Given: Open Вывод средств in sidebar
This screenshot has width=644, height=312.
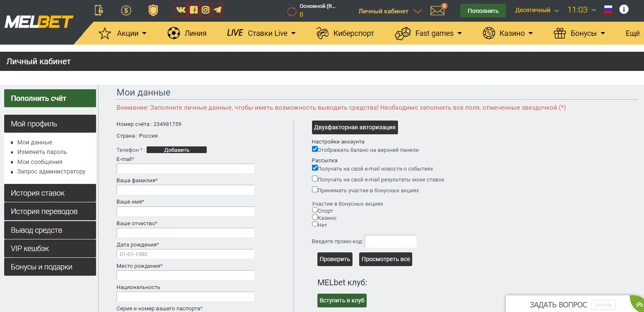Looking at the screenshot, I should click(50, 230).
